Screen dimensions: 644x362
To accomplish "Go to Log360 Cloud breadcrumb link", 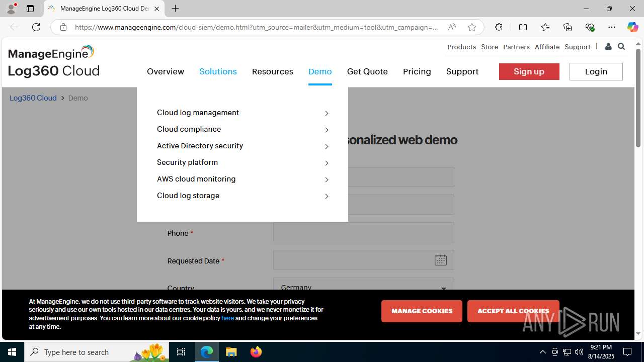I will point(33,98).
